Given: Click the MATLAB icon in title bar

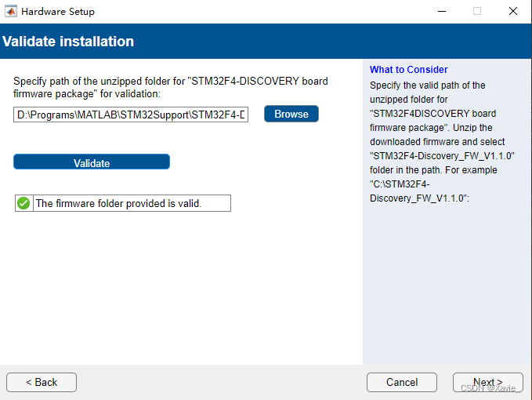Looking at the screenshot, I should (11, 11).
